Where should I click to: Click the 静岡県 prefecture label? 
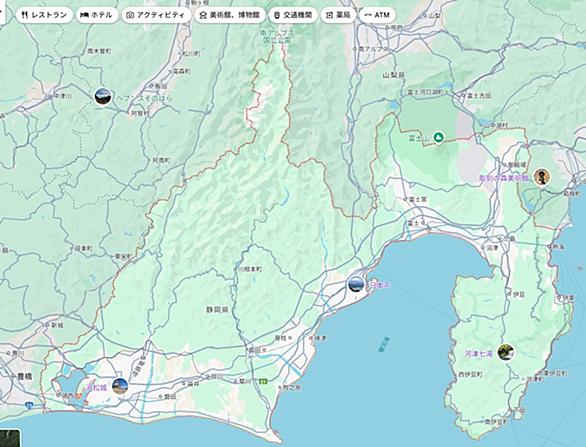click(x=217, y=309)
